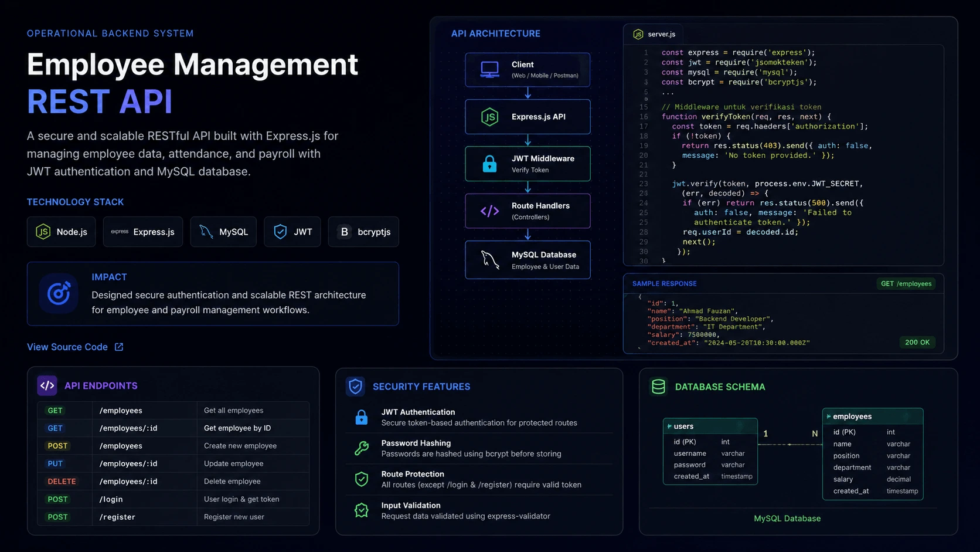Screen dimensions: 980x552
Task: Select the bcryptjs B icon
Action: point(345,232)
